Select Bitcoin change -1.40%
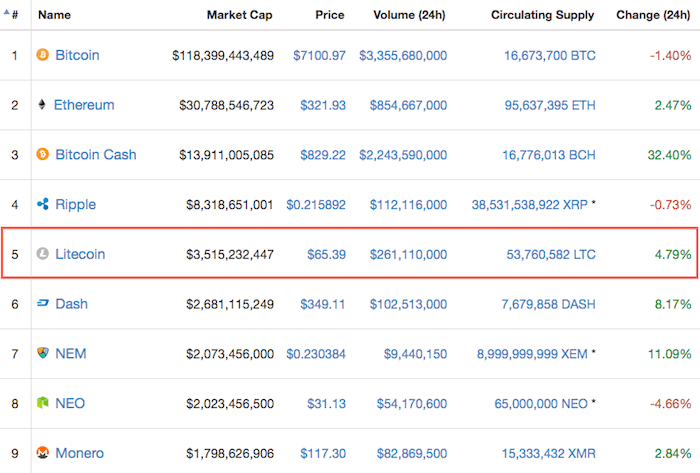Image resolution: width=700 pixels, height=473 pixels. 671,55
